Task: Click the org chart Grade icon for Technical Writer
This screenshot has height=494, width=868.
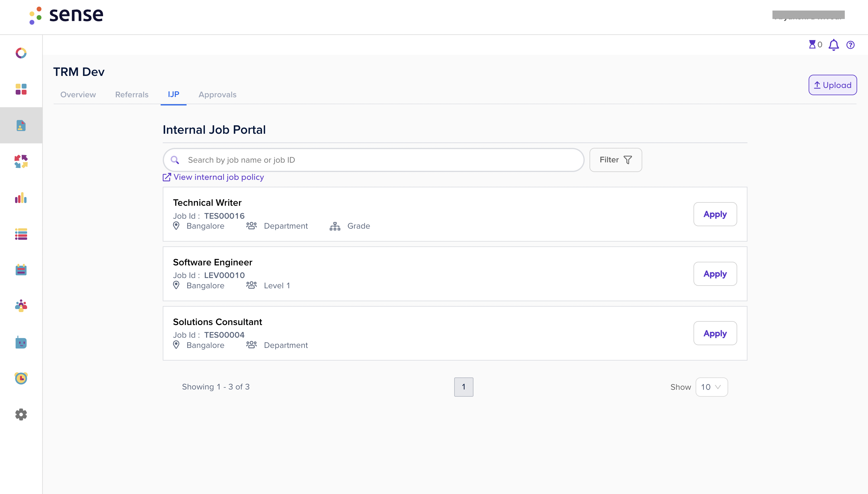Action: point(335,226)
